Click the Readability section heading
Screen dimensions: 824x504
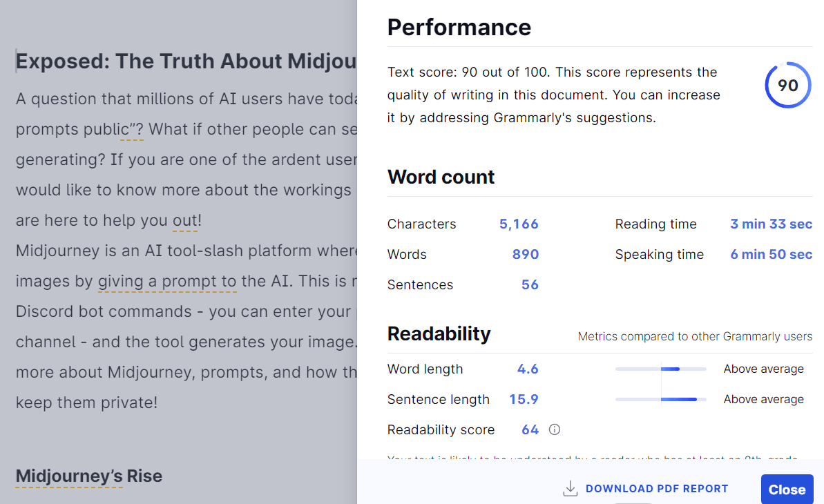tap(439, 333)
